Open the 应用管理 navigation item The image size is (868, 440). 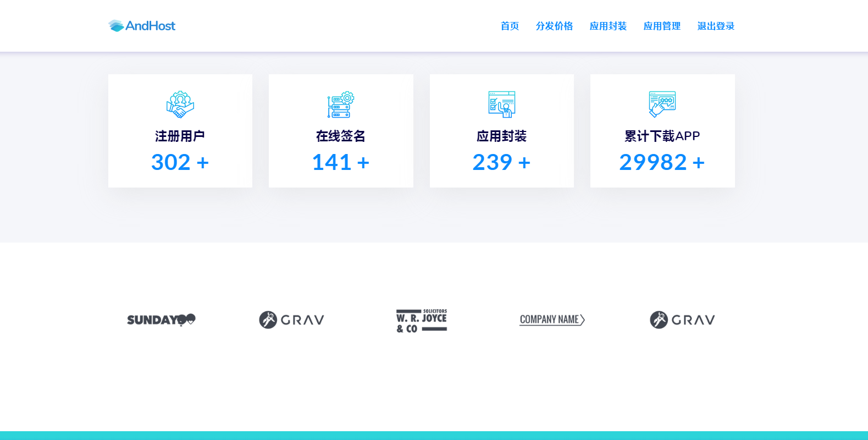point(662,26)
